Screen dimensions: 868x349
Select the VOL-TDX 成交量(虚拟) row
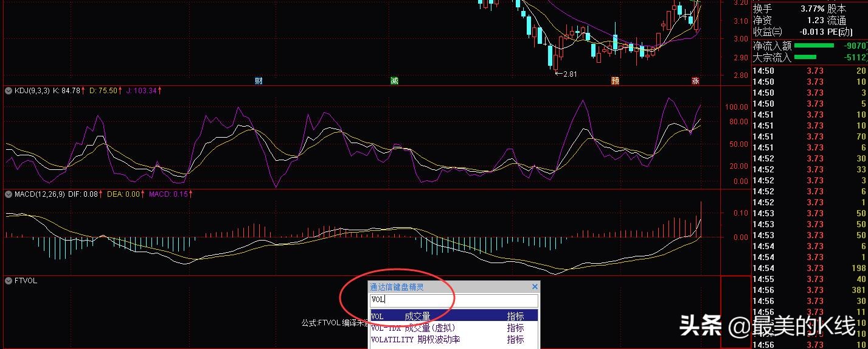[454, 328]
